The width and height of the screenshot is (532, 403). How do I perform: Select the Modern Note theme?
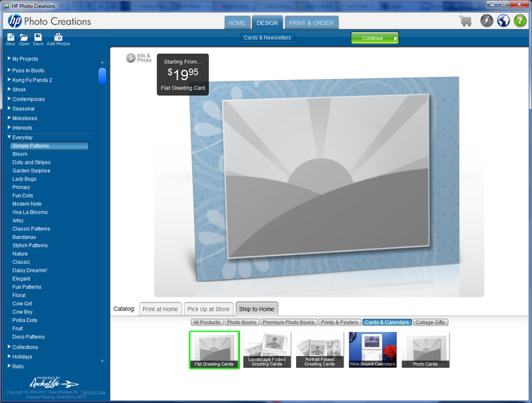coord(27,204)
